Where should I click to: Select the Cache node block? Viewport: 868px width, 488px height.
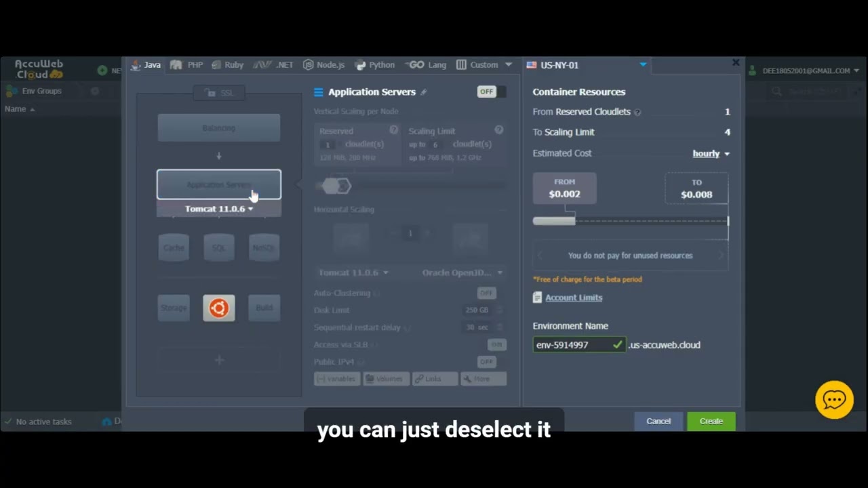[x=174, y=247]
